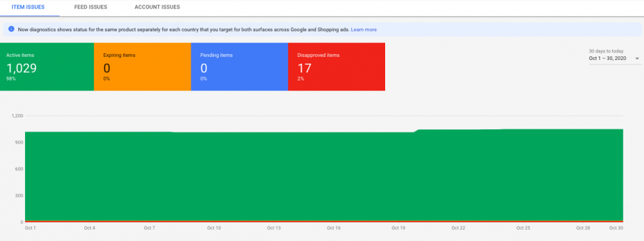644x241 pixels.
Task: Click the '30 days to today' label
Action: [606, 51]
